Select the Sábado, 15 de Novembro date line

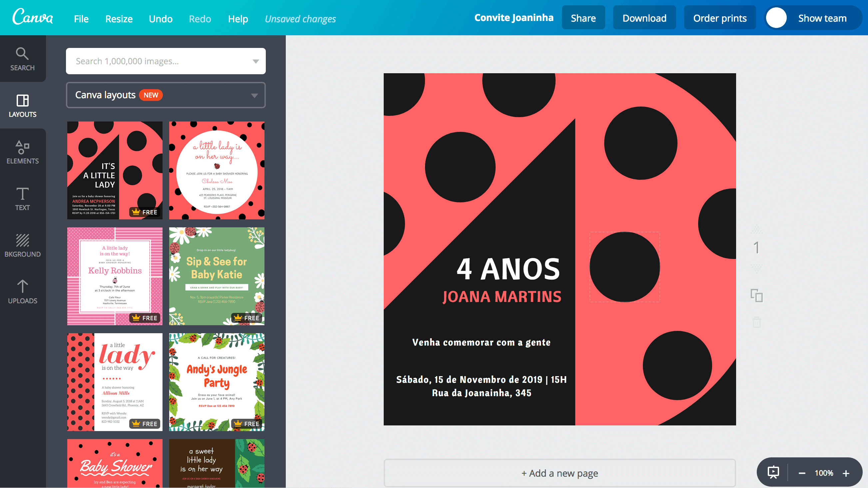(x=481, y=379)
